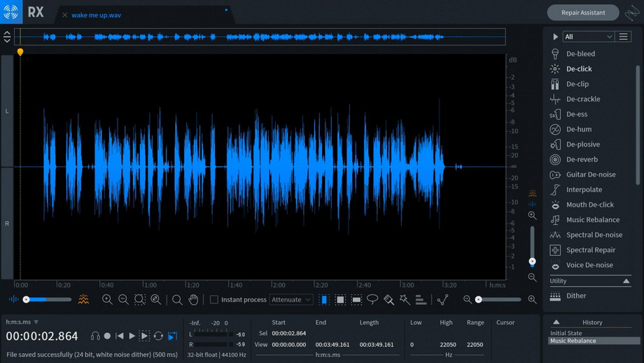Switch to the wake me up.wav tab
The width and height of the screenshot is (644, 363).
click(96, 15)
